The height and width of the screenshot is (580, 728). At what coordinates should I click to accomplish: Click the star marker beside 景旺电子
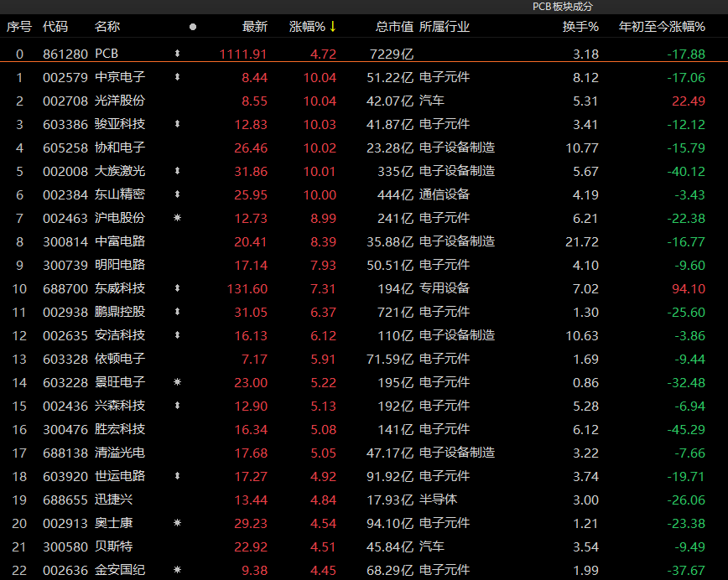click(177, 382)
